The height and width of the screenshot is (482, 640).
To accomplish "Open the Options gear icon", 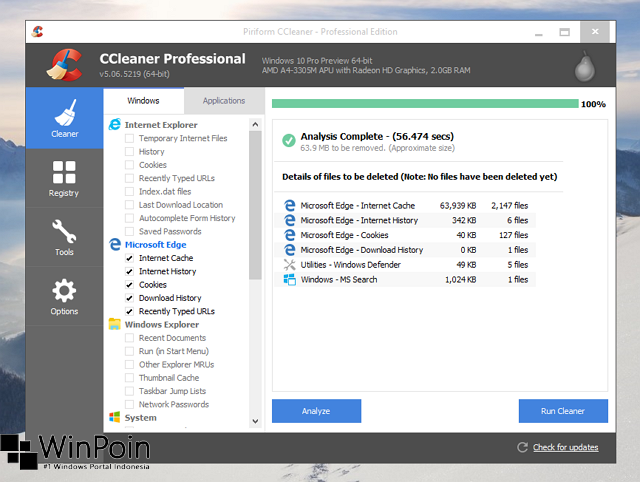I will [64, 291].
